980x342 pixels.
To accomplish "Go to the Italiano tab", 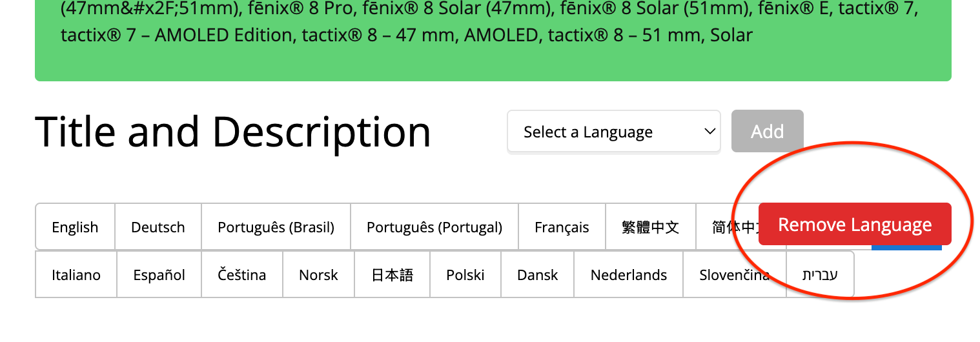I will (x=76, y=275).
